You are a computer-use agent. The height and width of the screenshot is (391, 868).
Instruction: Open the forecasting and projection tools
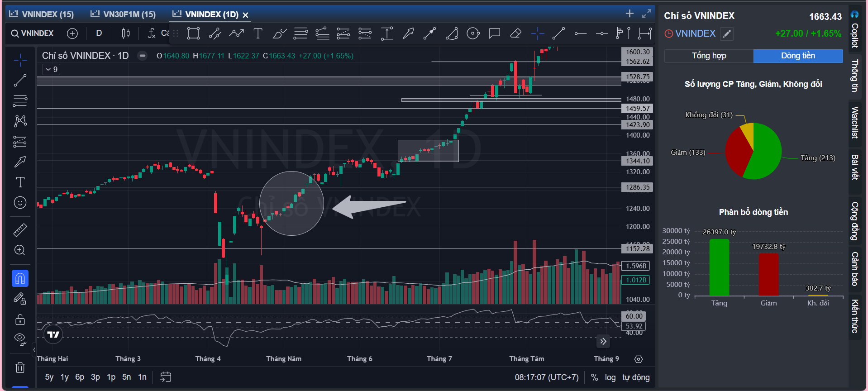[20, 142]
